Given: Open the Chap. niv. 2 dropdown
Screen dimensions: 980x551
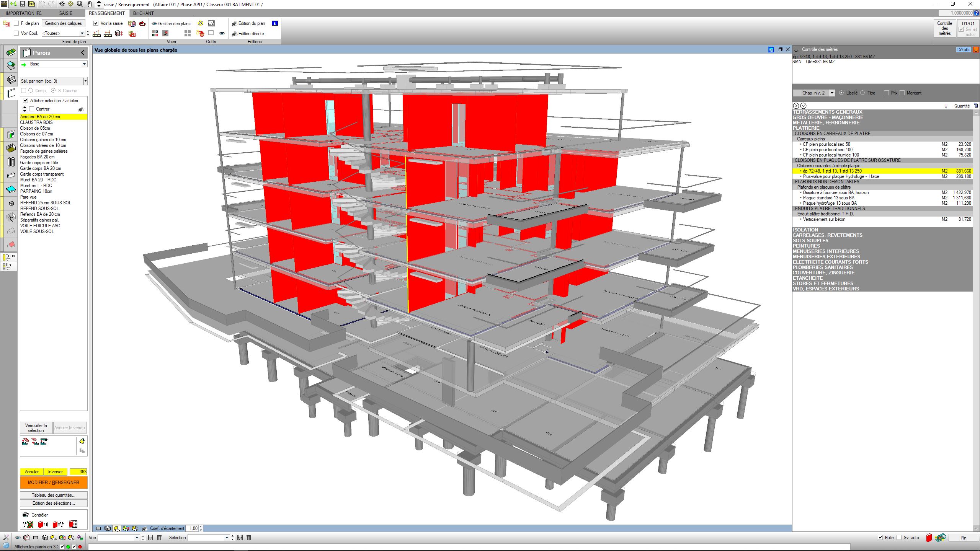Looking at the screenshot, I should pos(831,93).
